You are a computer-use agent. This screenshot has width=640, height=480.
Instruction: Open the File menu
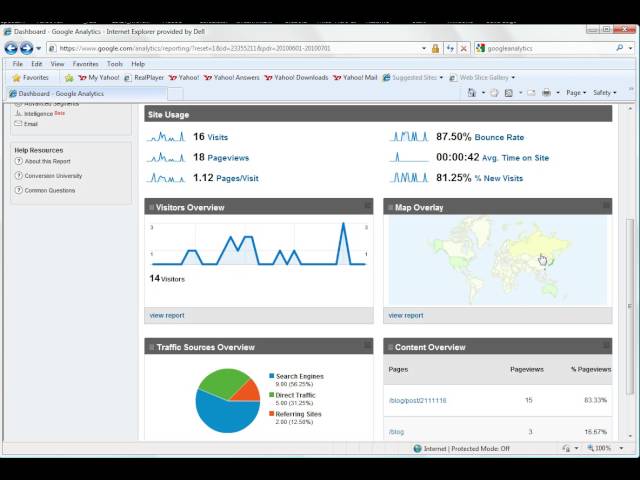tap(18, 64)
